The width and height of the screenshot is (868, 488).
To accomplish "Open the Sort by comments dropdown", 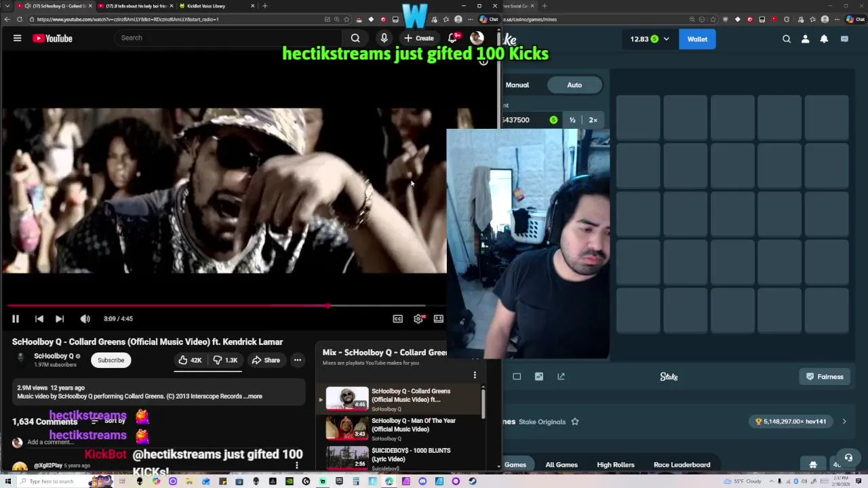I will pyautogui.click(x=108, y=421).
